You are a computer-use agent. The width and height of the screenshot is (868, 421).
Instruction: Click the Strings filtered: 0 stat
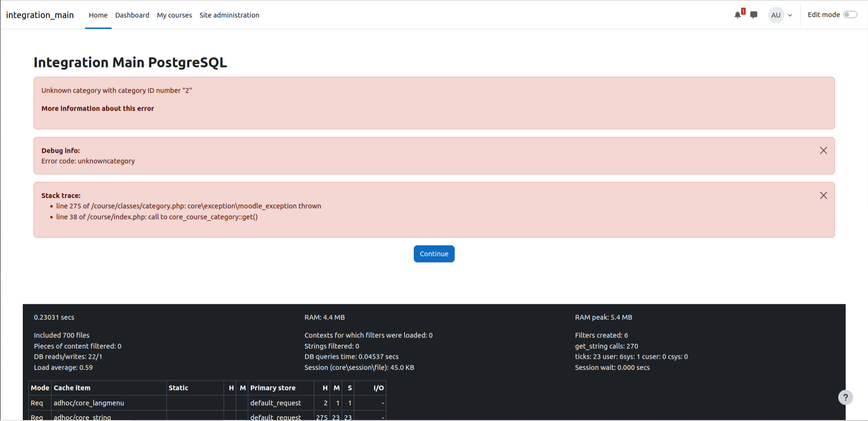(x=332, y=346)
